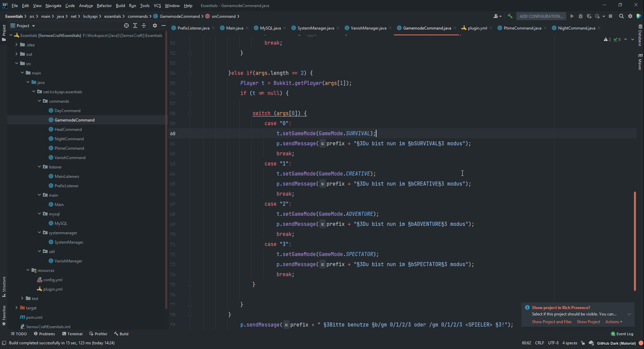Screen dimensions: 644x349
Task: Select opened file locator icon in Project panel
Action: click(126, 26)
